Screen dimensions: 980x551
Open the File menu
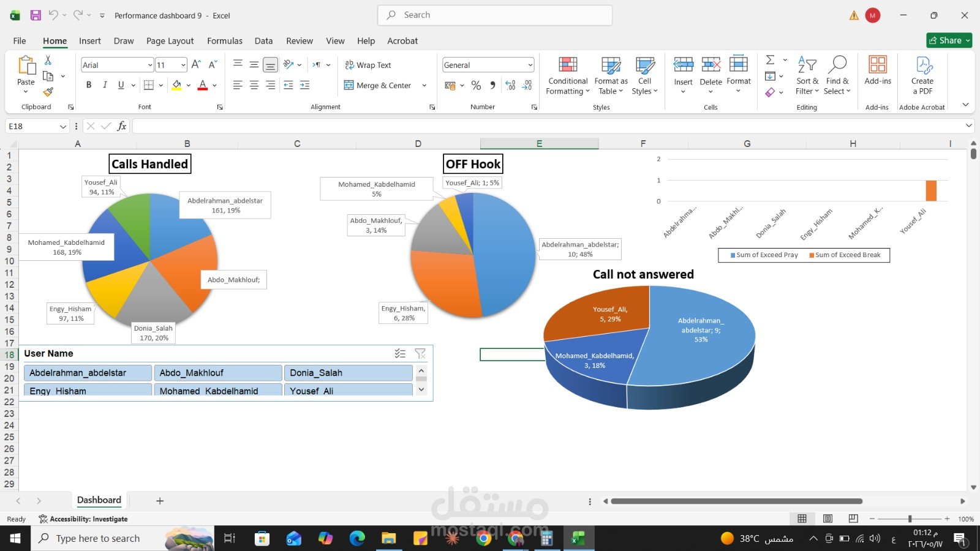[20, 41]
